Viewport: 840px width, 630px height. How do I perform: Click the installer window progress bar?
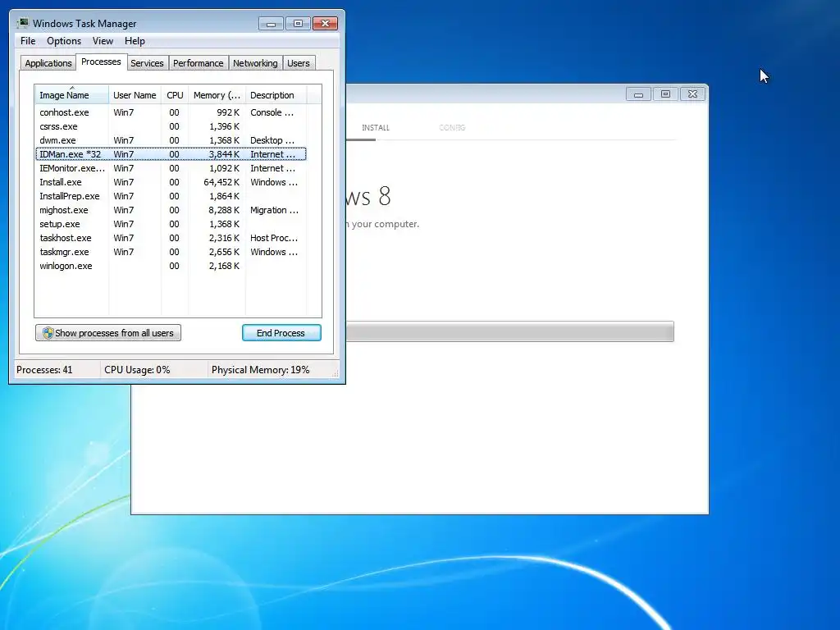pos(510,331)
